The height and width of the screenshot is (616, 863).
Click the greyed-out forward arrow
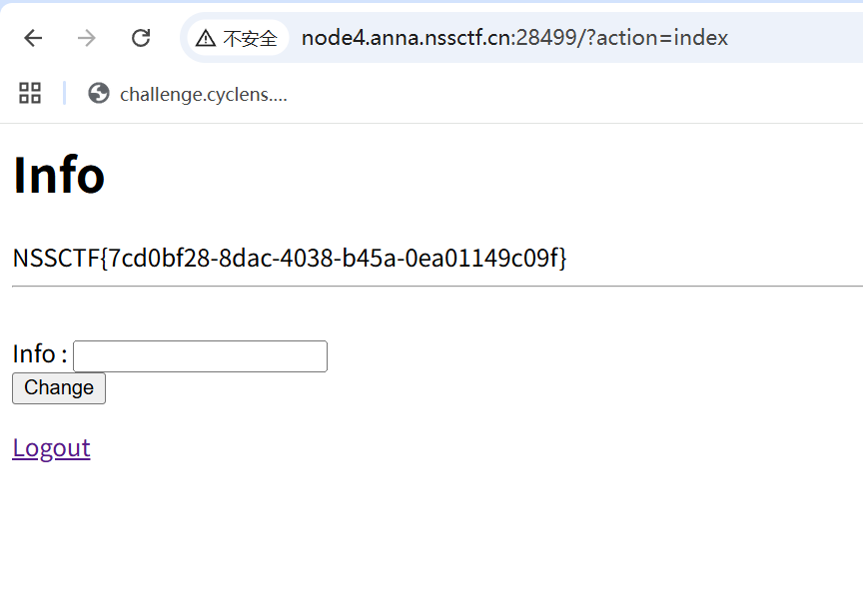tap(87, 38)
